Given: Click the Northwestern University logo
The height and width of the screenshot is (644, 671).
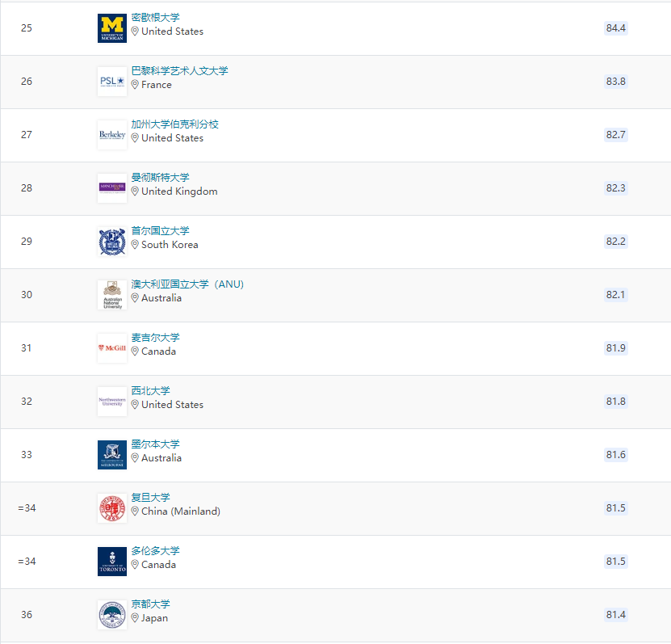Looking at the screenshot, I should point(112,402).
